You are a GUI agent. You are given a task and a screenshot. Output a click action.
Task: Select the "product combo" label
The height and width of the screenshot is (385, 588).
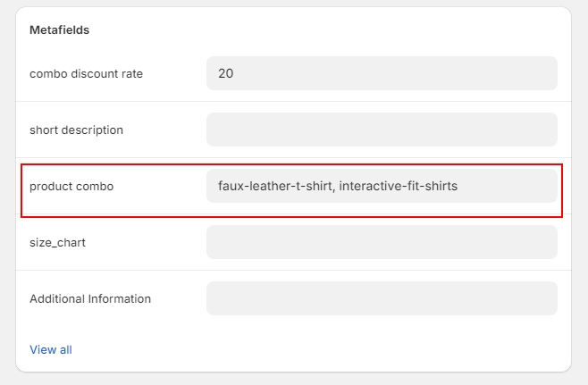(71, 186)
